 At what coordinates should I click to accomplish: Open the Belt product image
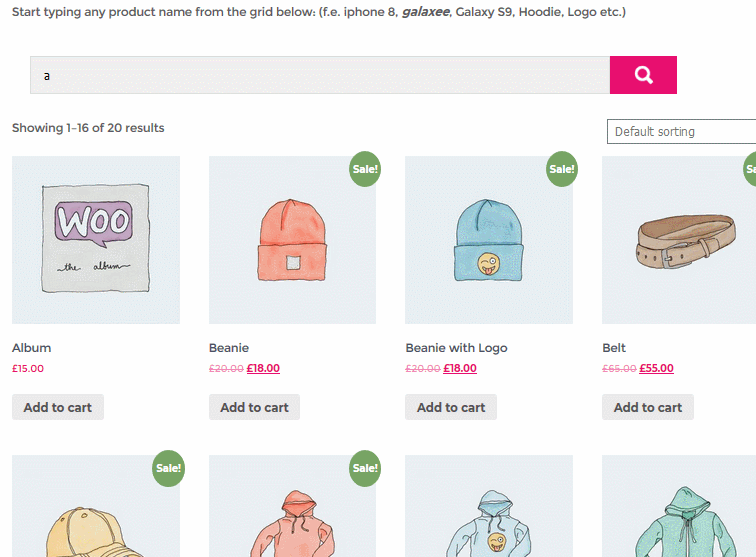(x=679, y=240)
